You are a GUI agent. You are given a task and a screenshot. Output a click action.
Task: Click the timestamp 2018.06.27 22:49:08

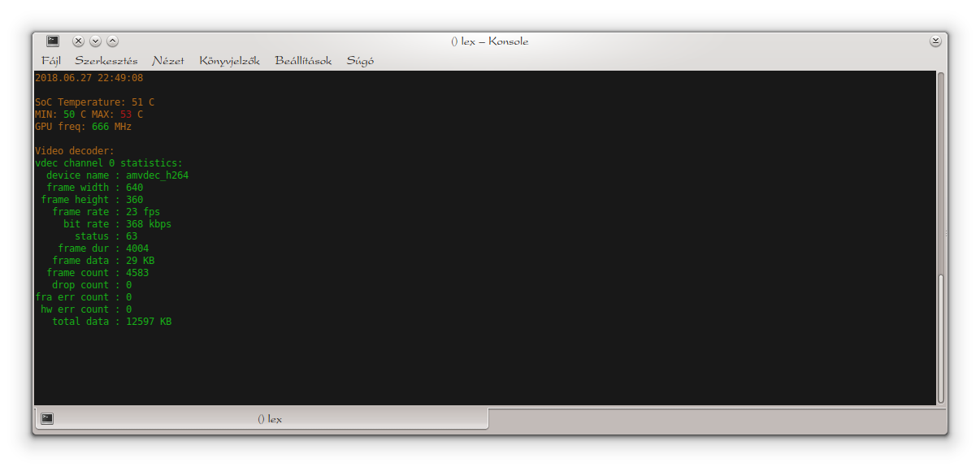89,78
